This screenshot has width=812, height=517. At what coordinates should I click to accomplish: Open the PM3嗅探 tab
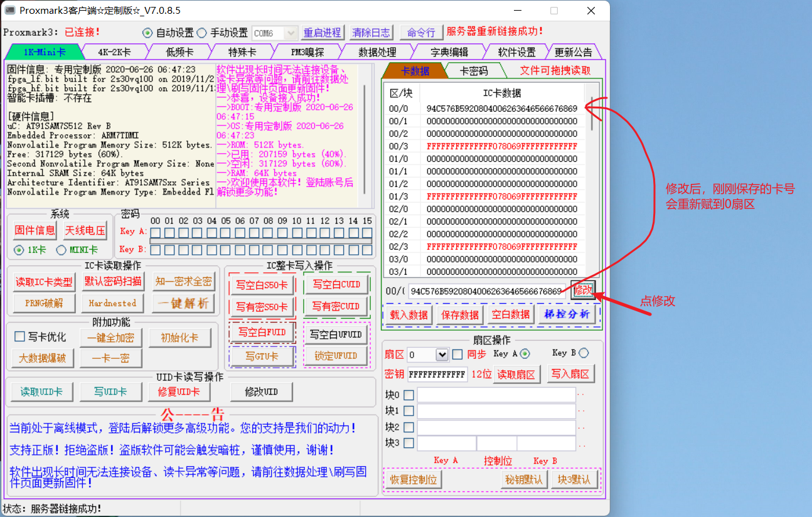click(x=307, y=52)
